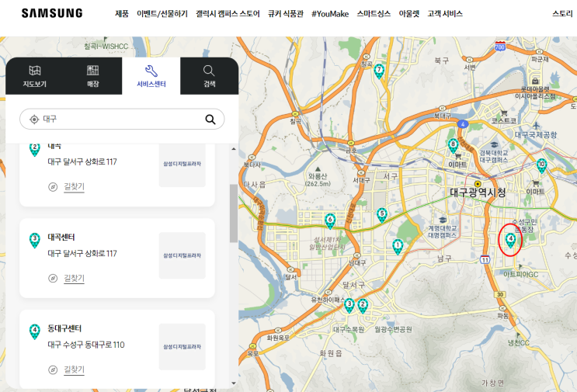Click 길찾기 for the marker 2 card
The width and height of the screenshot is (577, 392).
point(74,187)
